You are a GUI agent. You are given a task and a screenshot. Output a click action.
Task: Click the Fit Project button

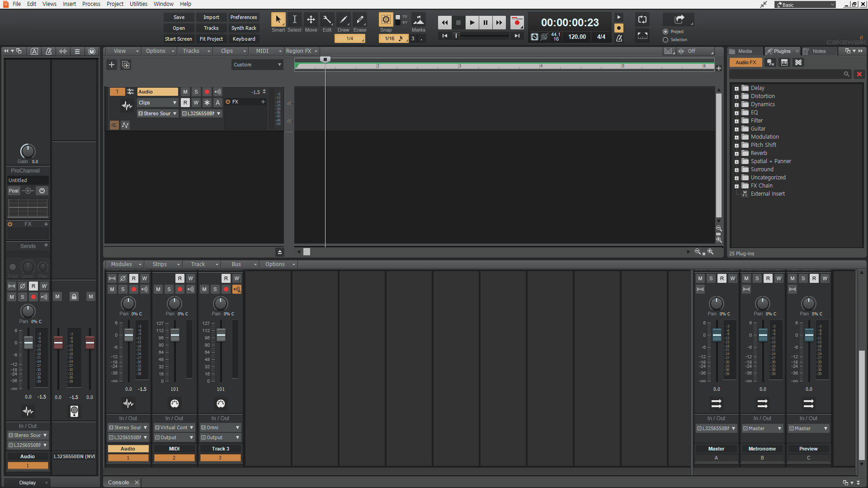tap(211, 39)
